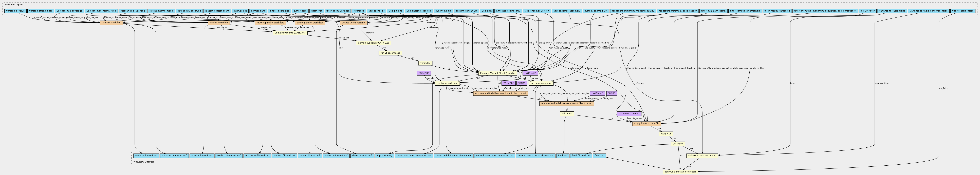Click the varscan_filtered_vcf output node
The height and width of the screenshot is (175, 980).
coord(146,156)
